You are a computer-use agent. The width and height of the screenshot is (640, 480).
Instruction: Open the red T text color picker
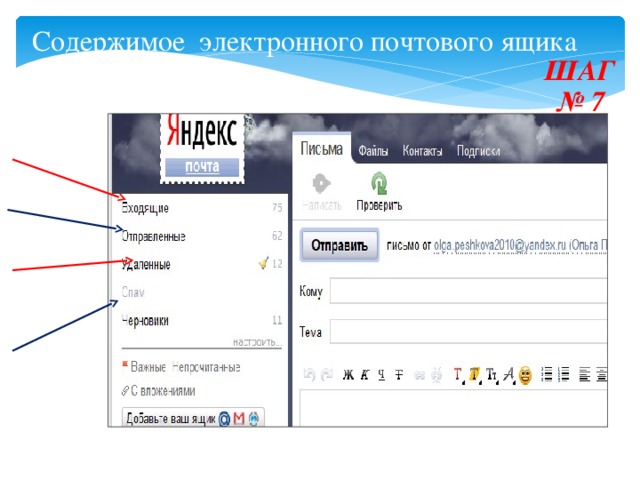459,375
